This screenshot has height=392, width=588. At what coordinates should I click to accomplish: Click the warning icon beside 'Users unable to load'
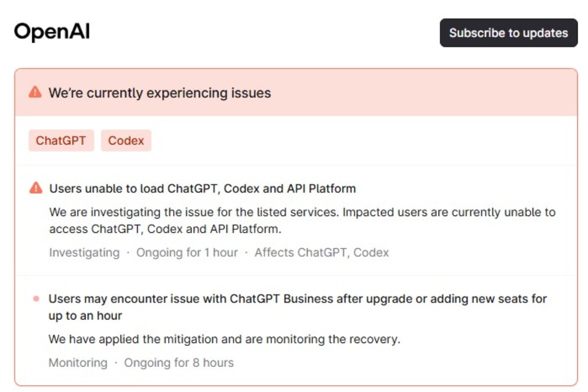pyautogui.click(x=36, y=188)
